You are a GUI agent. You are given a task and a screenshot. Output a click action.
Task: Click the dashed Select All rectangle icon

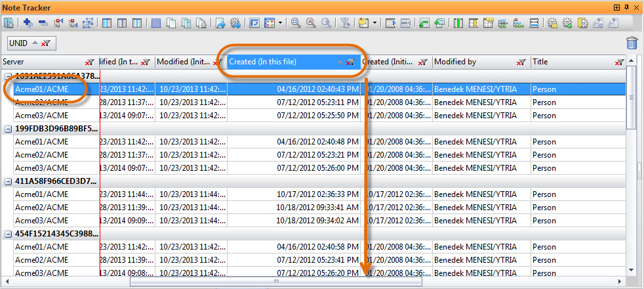tap(156, 23)
